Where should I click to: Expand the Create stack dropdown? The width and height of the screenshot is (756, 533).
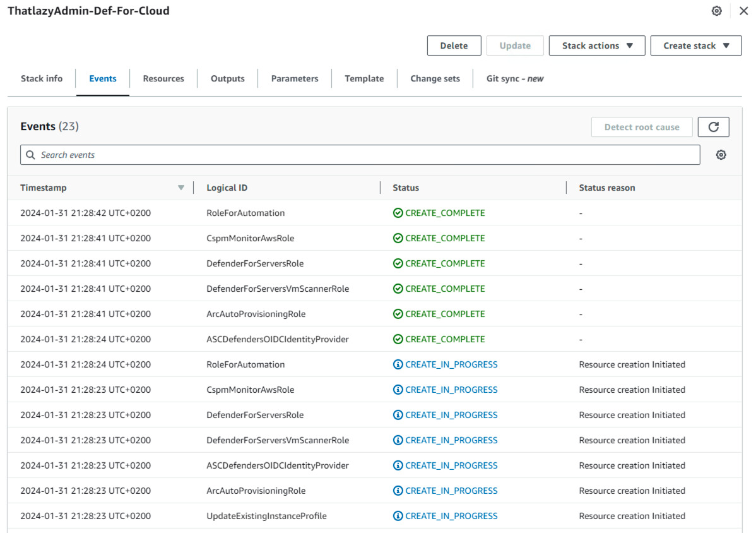[x=695, y=45]
